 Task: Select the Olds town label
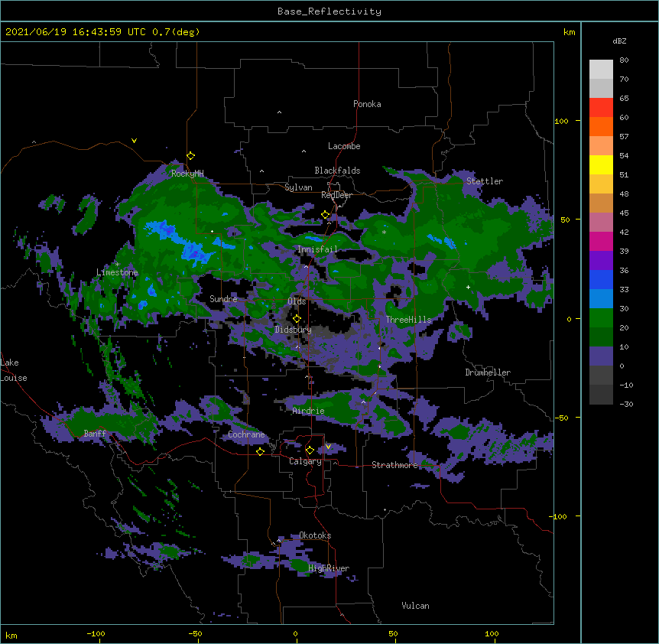point(297,301)
